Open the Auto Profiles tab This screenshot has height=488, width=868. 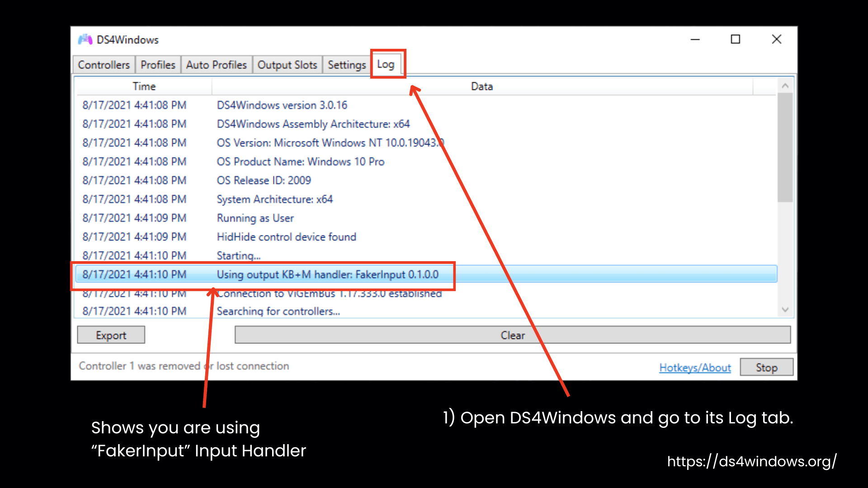(217, 65)
